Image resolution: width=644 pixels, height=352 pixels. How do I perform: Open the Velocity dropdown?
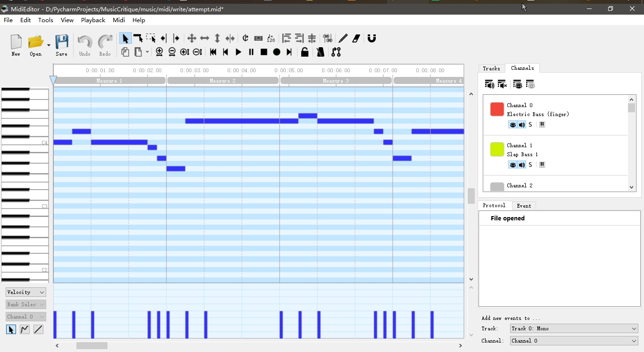(x=26, y=292)
